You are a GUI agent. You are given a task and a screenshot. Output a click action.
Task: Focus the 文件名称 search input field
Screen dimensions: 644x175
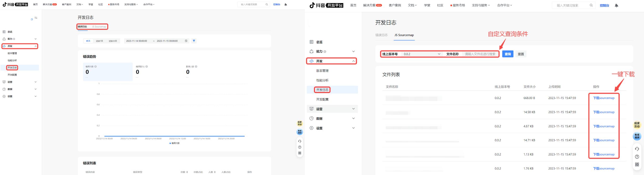(480, 54)
